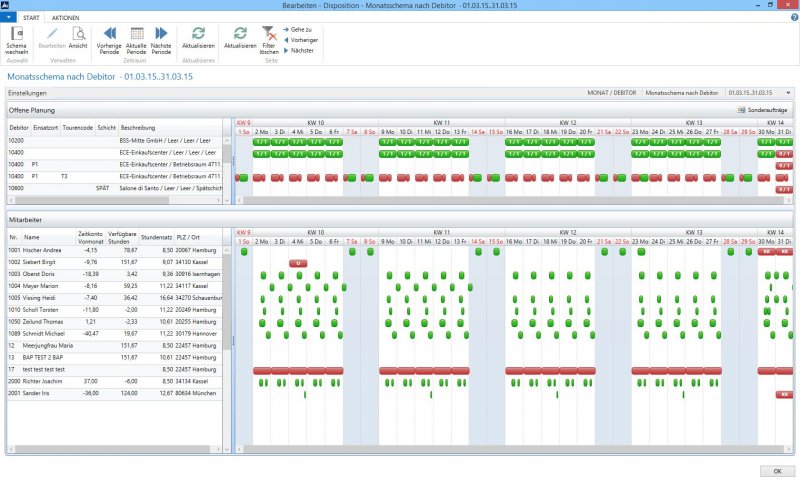Select row 10200 BSS-Mitte GmbH
The height and width of the screenshot is (480, 800).
point(115,140)
